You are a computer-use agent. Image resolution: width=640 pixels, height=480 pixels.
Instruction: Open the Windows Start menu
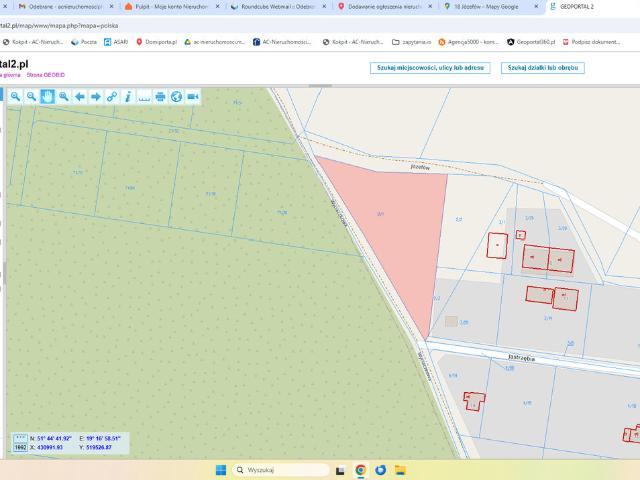point(221,470)
